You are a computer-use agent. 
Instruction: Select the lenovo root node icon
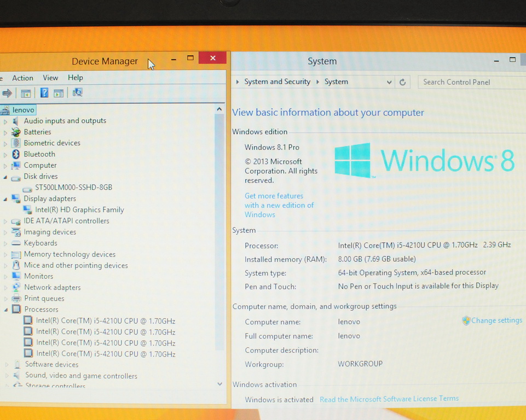[5, 110]
